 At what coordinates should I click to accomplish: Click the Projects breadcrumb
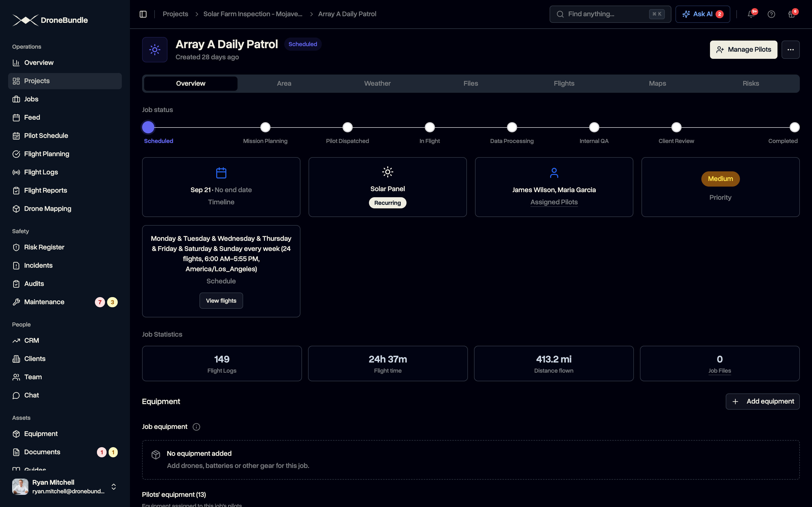(x=175, y=14)
